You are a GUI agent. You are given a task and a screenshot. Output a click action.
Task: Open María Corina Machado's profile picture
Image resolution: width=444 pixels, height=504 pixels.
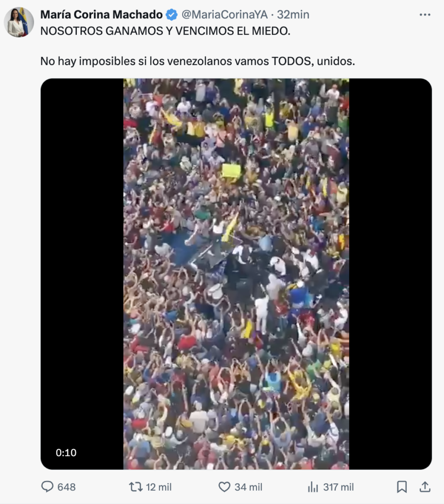pos(19,22)
